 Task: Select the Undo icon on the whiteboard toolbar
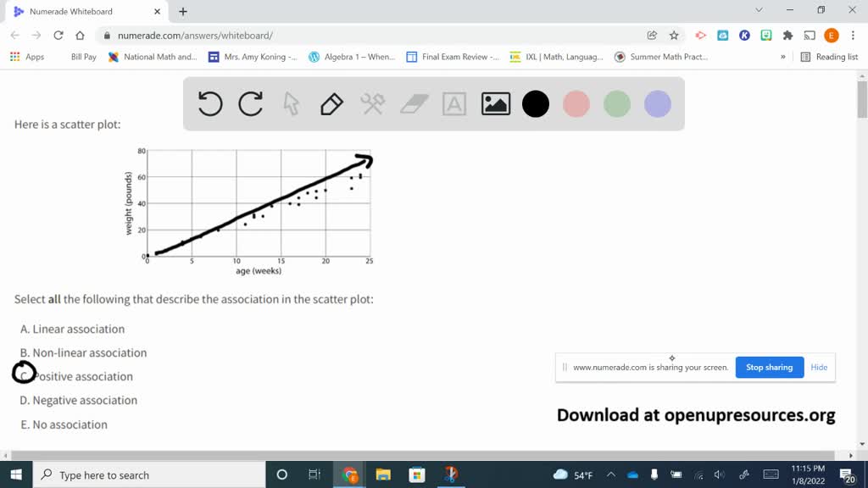coord(209,103)
